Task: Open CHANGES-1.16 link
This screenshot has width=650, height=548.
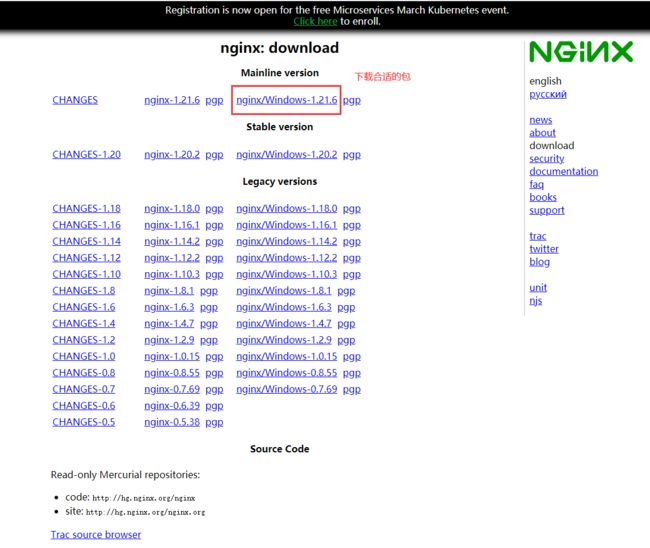Action: point(87,225)
